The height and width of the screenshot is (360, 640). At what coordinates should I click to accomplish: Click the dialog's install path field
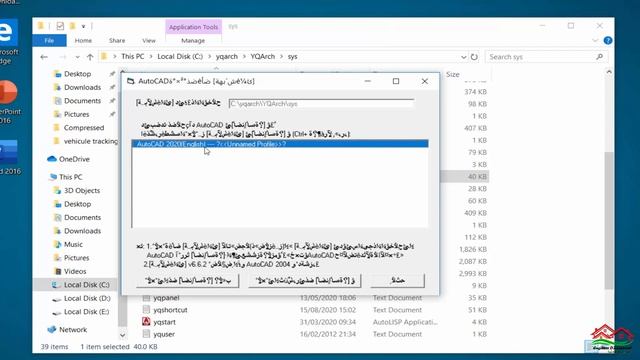(322, 104)
